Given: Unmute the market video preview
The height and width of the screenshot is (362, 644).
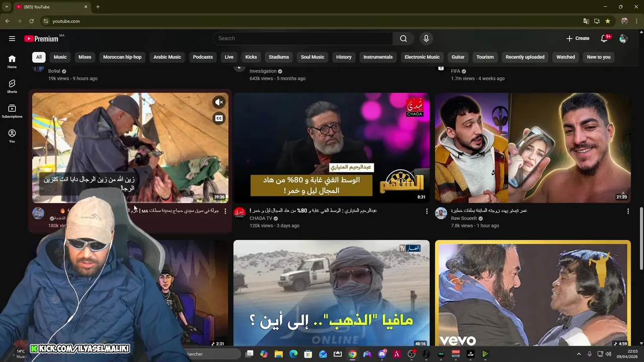Looking at the screenshot, I should pos(219,103).
